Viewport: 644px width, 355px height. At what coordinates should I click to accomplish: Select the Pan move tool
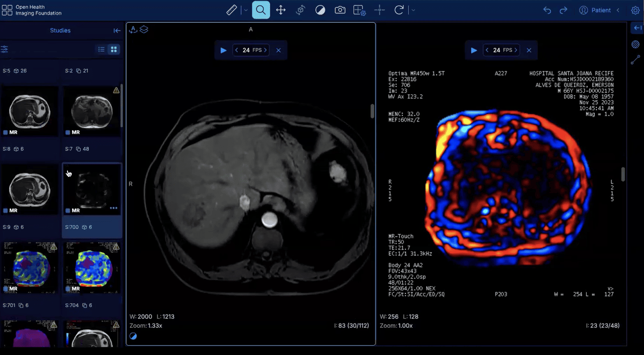click(281, 10)
